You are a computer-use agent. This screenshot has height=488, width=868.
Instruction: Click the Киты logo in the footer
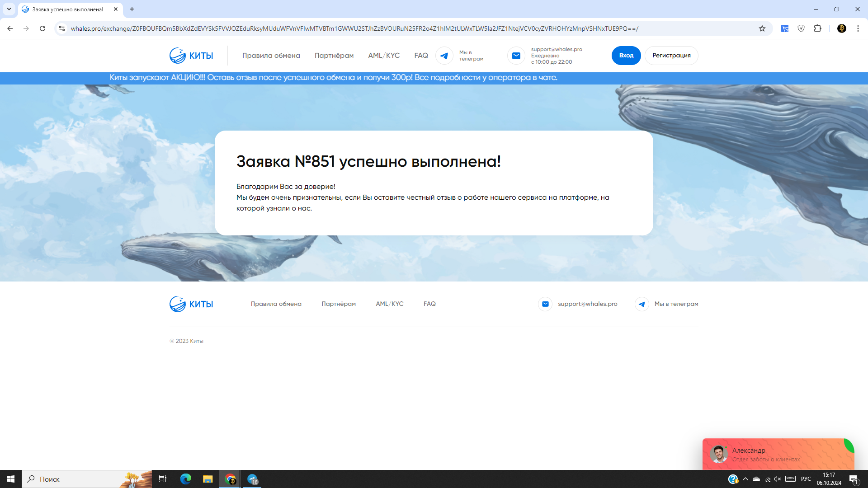tap(191, 304)
